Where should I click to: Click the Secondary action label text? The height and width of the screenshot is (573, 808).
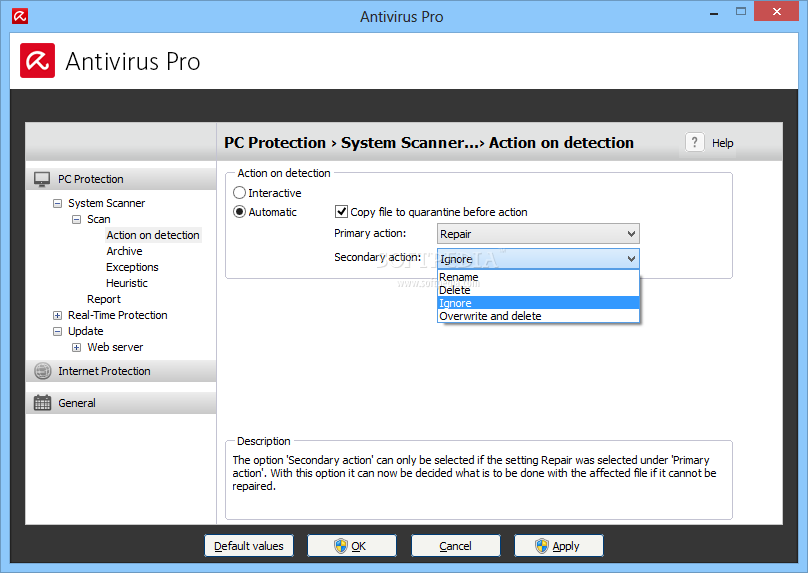click(x=377, y=257)
